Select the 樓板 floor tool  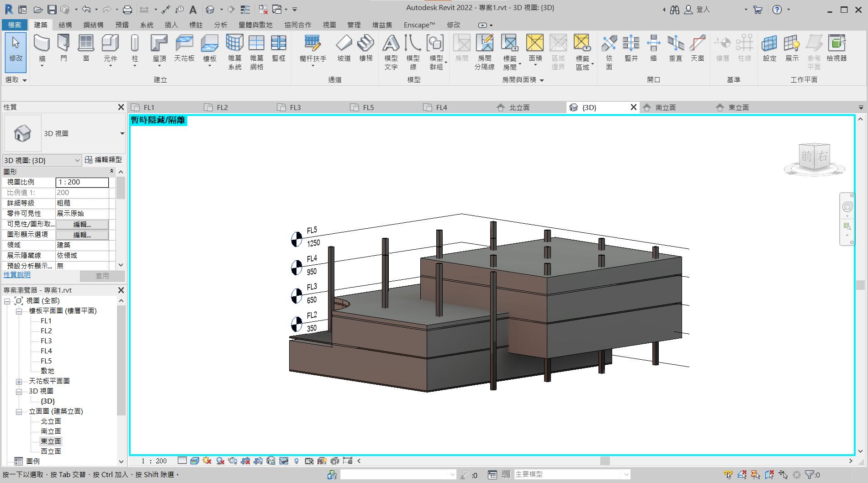pyautogui.click(x=210, y=49)
